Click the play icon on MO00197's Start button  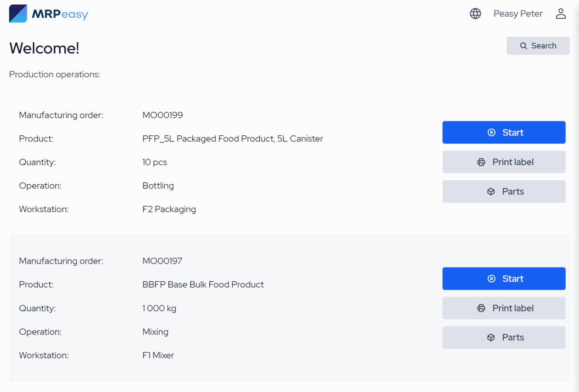point(492,278)
